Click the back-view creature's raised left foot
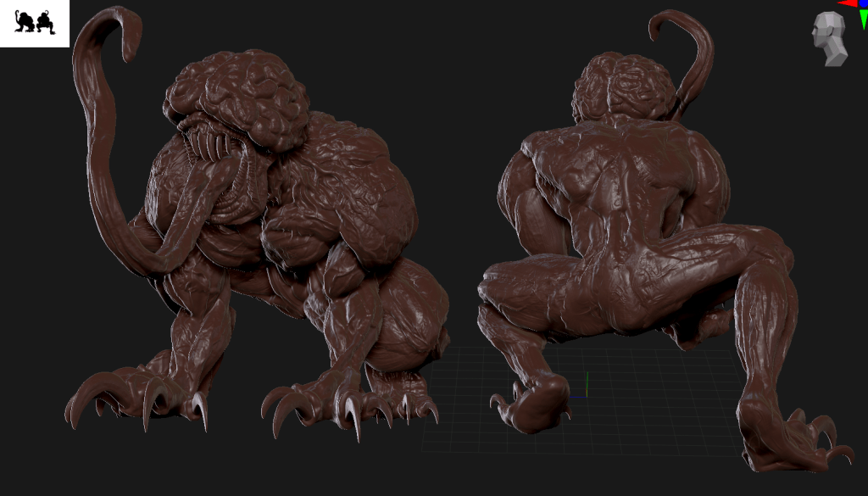The image size is (868, 496). click(534, 398)
